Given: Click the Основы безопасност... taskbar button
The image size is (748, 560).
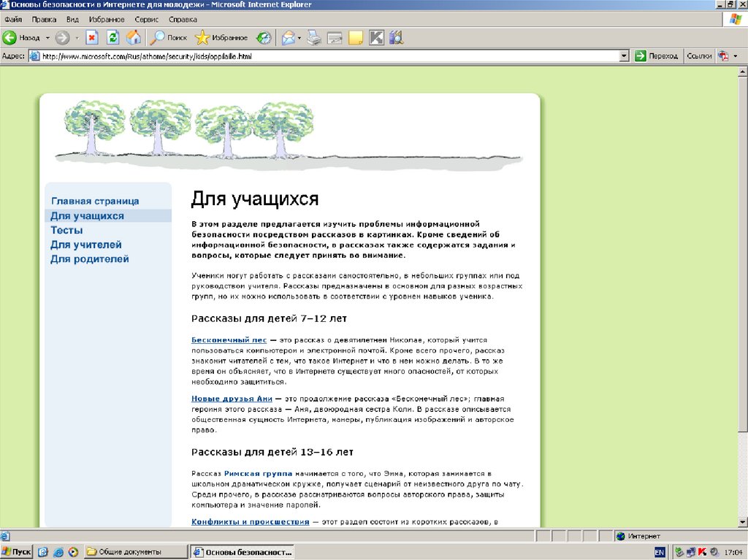Looking at the screenshot, I should (x=242, y=552).
